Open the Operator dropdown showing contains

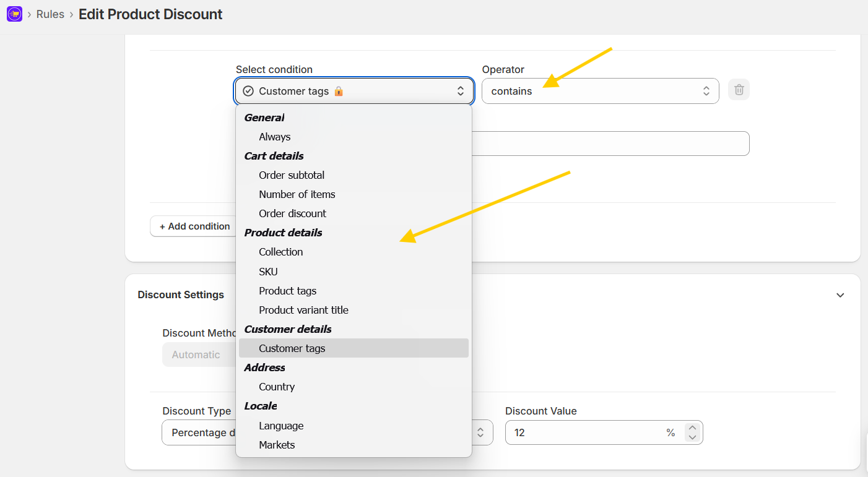pos(599,91)
